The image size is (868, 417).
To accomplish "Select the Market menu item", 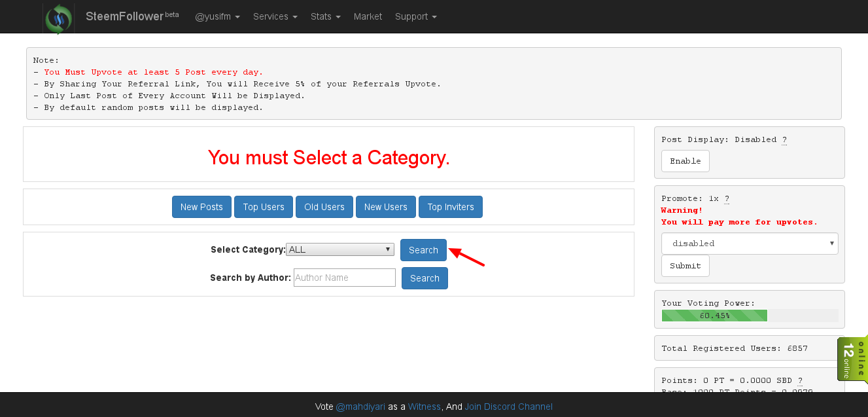I will point(368,16).
